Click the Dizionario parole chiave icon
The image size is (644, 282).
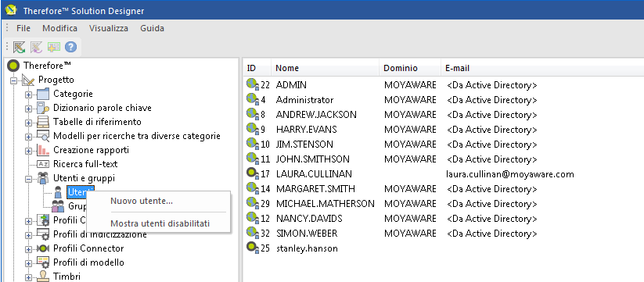43,109
